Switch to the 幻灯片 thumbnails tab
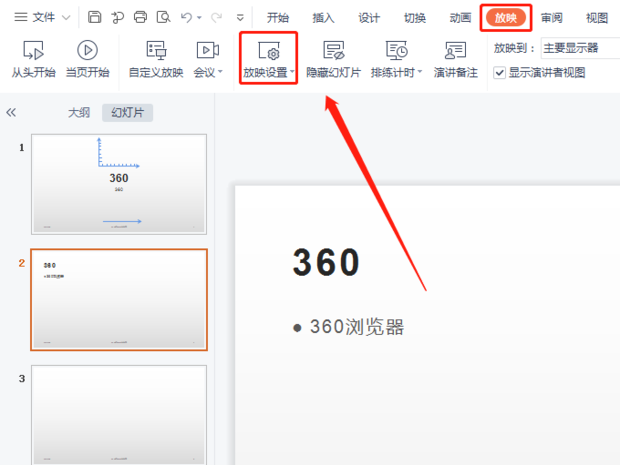The image size is (620, 465). click(x=127, y=113)
